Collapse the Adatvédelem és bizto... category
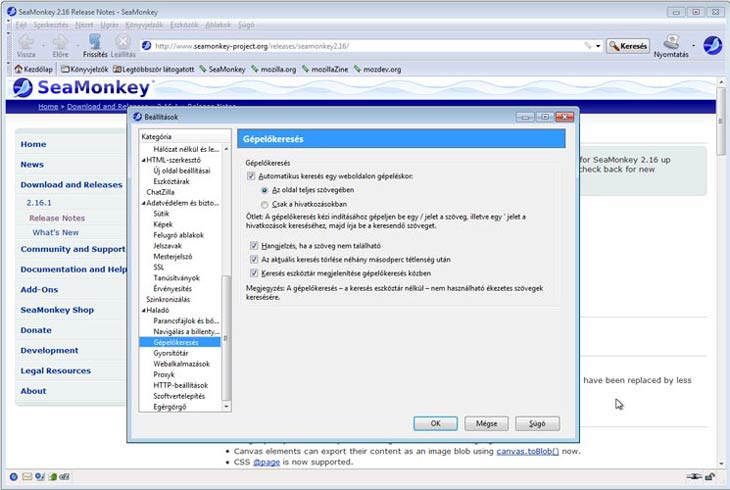 [x=143, y=203]
